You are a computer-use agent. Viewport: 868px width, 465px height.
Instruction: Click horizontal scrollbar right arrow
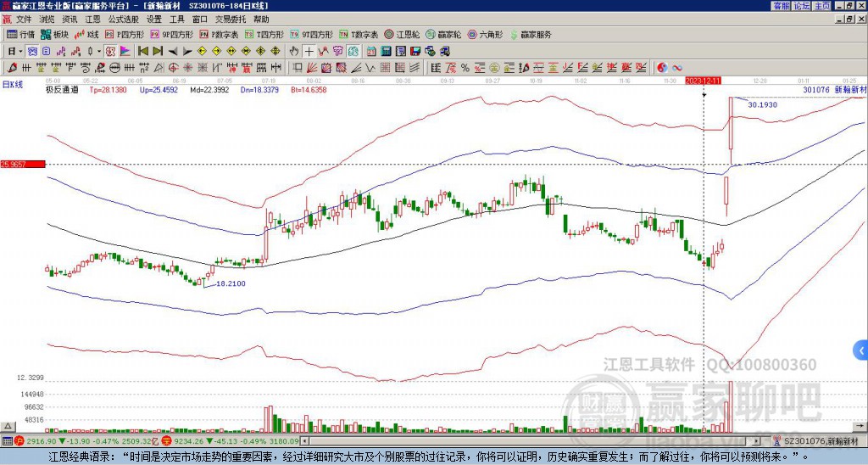(756, 441)
